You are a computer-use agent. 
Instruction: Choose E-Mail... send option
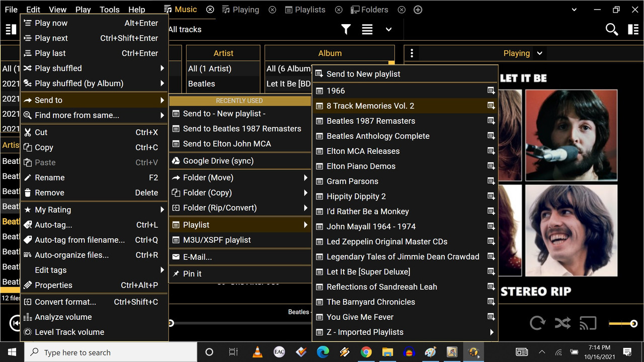(x=240, y=257)
